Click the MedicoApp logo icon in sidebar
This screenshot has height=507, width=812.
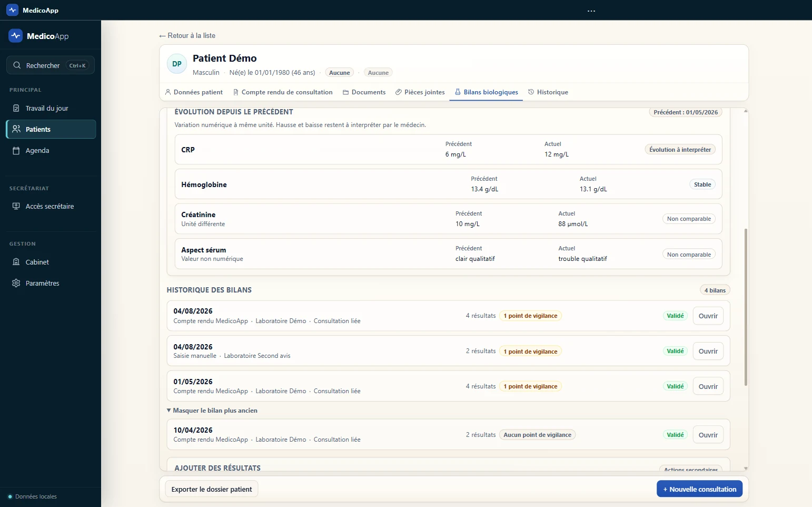(15, 36)
